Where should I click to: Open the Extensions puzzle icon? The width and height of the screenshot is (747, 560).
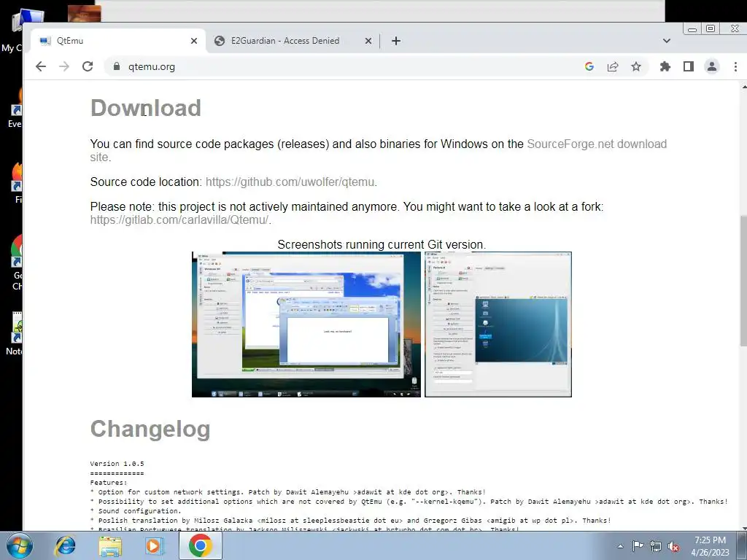tap(665, 66)
